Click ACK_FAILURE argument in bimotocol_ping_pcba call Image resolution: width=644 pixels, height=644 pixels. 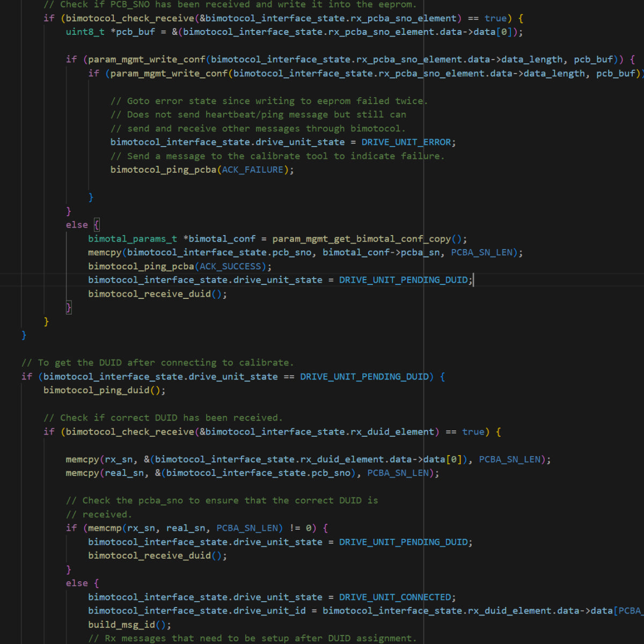[253, 170]
